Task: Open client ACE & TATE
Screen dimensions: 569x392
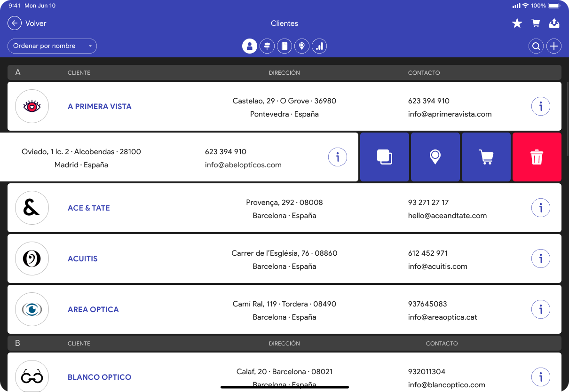Action: coord(89,208)
